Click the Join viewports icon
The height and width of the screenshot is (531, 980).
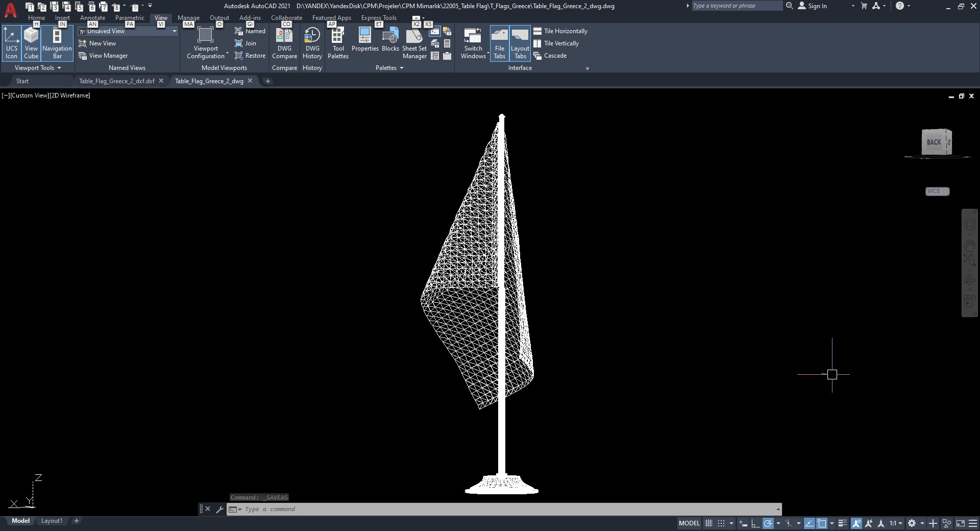coord(238,43)
